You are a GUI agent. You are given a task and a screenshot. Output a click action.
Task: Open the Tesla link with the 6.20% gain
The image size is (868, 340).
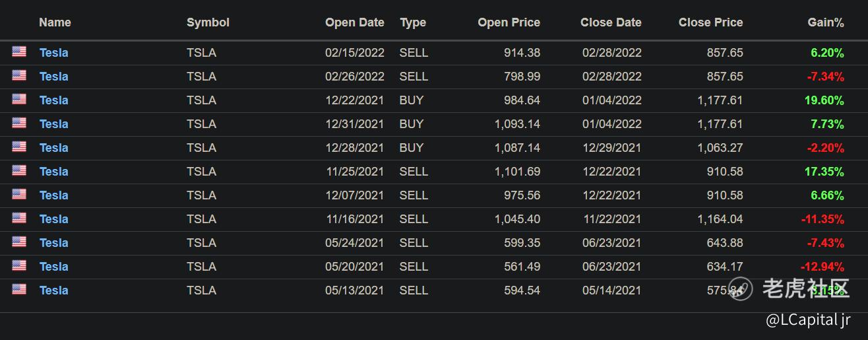point(54,53)
